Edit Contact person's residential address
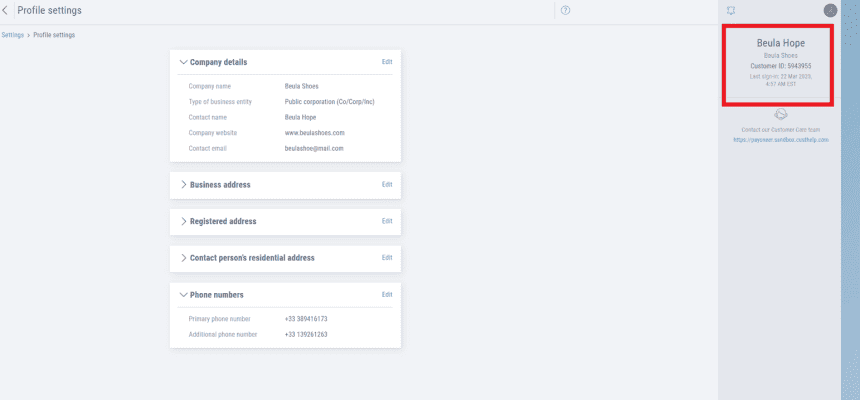This screenshot has width=860, height=400. coord(387,258)
